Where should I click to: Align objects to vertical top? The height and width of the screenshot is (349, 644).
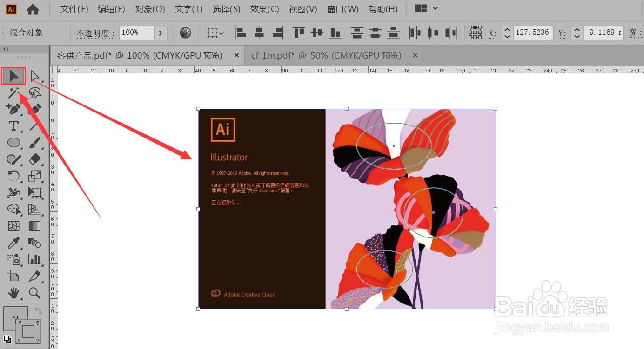(299, 33)
